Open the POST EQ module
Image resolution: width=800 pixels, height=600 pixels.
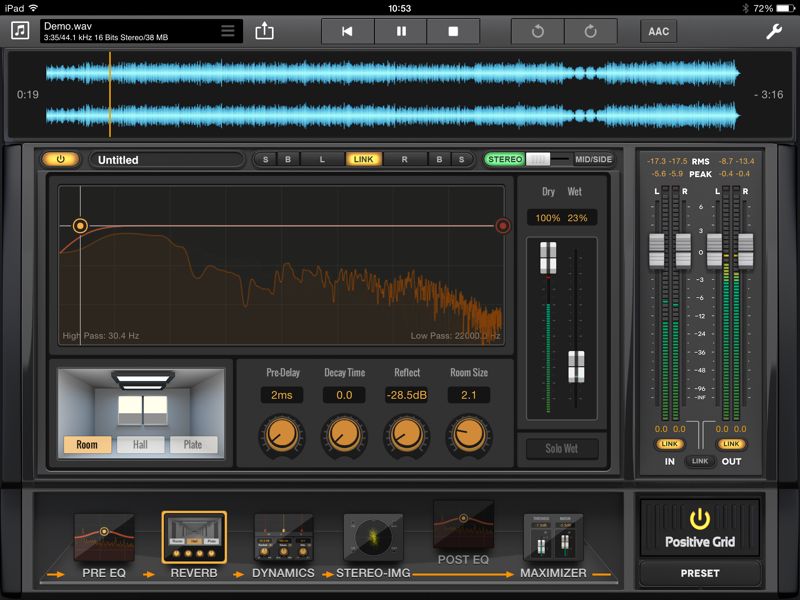click(x=463, y=534)
